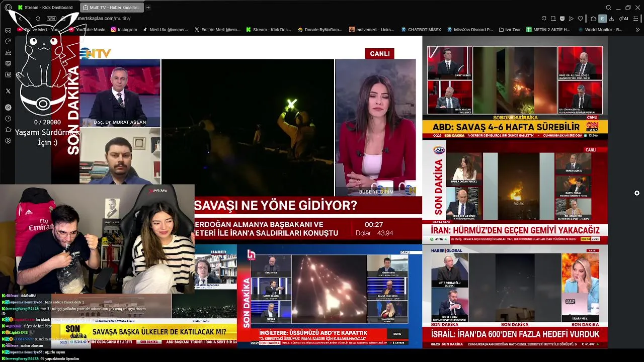Click the NTV live stream video
Viewport: 644px width, 362px height.
click(x=236, y=140)
